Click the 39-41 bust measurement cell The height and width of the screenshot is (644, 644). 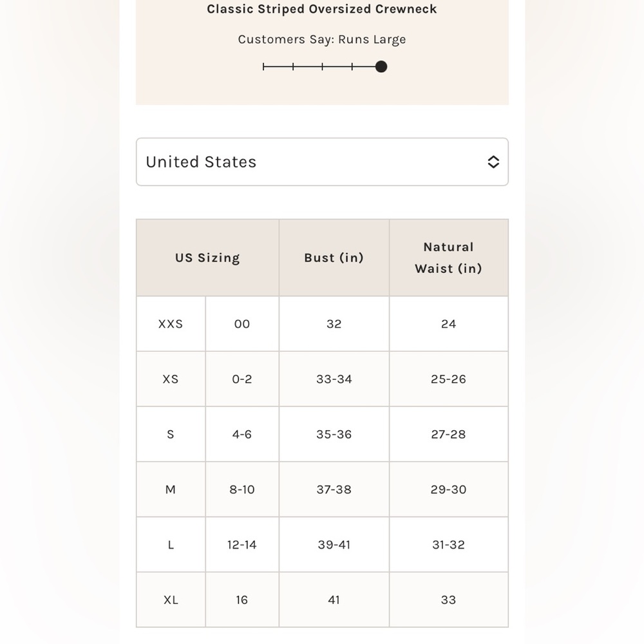click(x=334, y=545)
